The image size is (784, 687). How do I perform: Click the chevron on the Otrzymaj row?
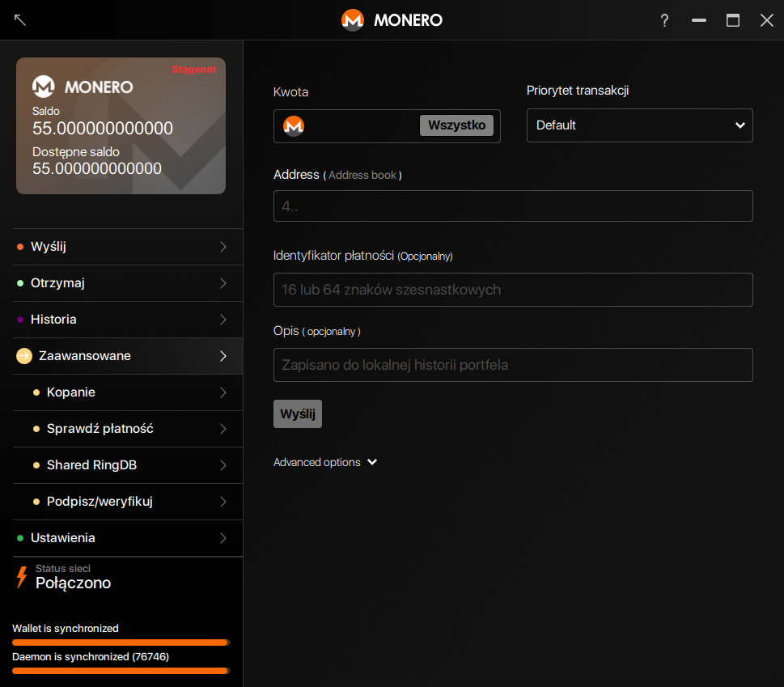223,283
